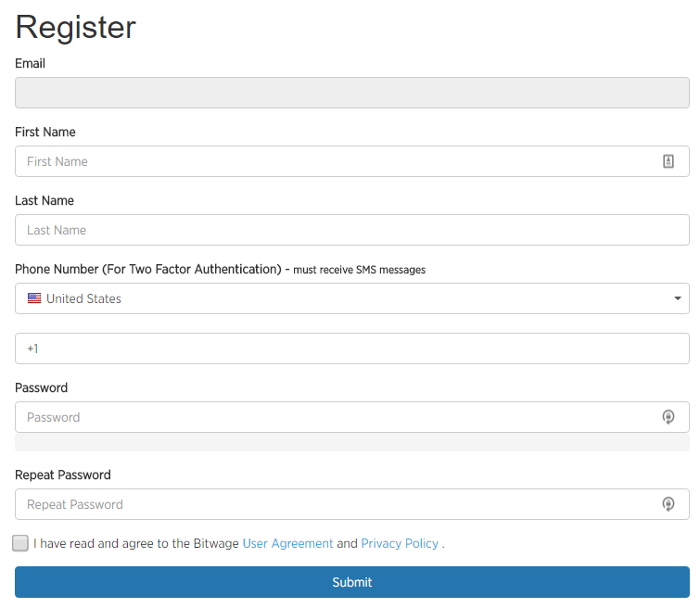700x608 pixels.
Task: Click into the First Name input
Action: coord(351,161)
